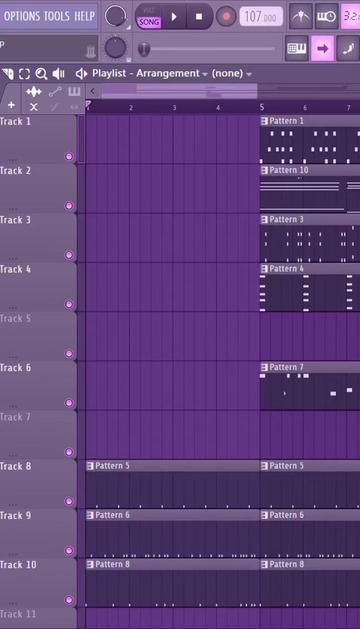Click the mute speaker icon beside Playlist
The height and width of the screenshot is (629, 360).
coord(81,74)
